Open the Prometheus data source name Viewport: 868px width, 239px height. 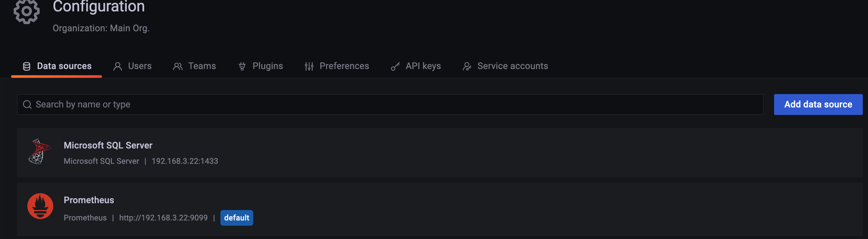(x=89, y=200)
